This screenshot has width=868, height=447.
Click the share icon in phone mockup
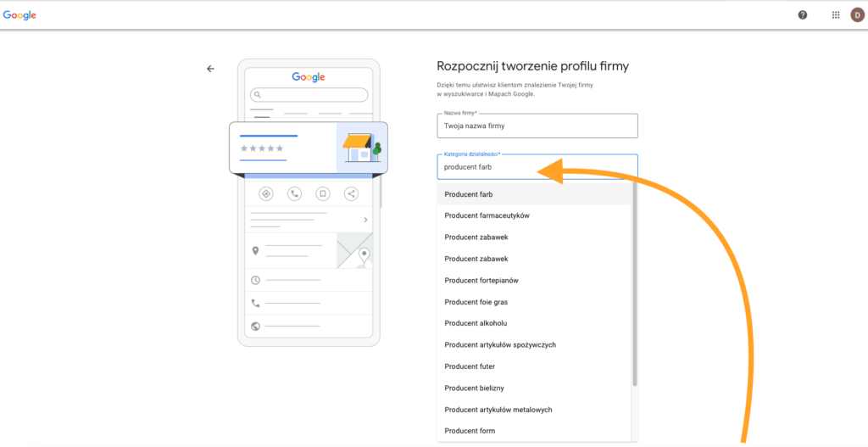(x=351, y=194)
